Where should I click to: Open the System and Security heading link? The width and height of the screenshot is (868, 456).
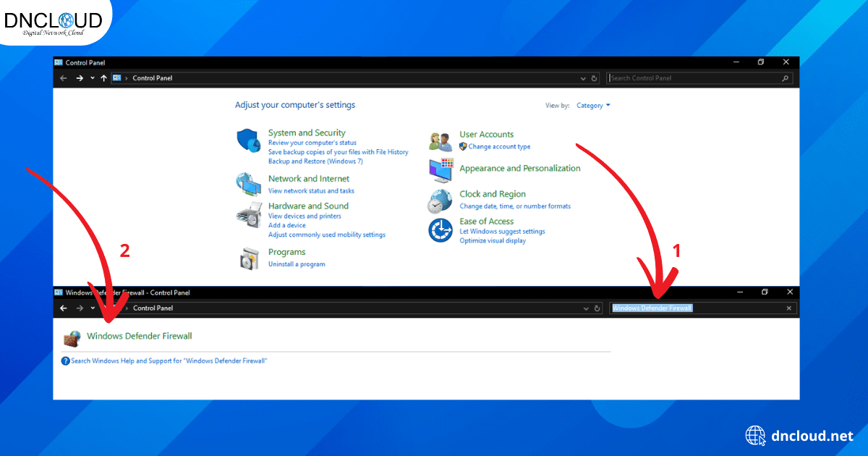point(307,133)
